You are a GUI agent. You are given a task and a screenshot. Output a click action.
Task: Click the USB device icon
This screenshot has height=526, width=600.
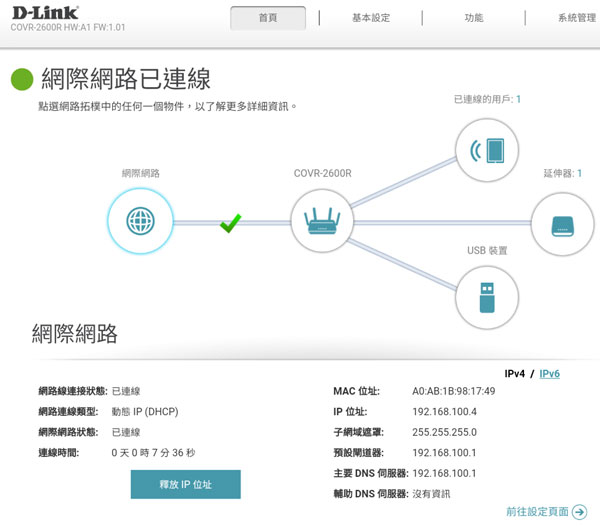[x=487, y=297]
